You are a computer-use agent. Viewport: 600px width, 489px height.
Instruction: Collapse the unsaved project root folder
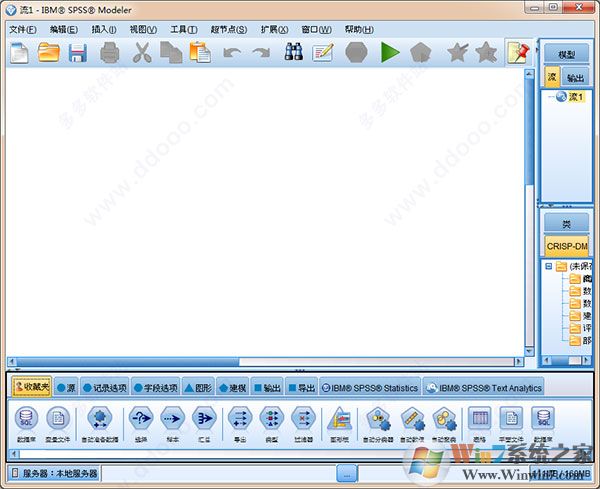548,266
